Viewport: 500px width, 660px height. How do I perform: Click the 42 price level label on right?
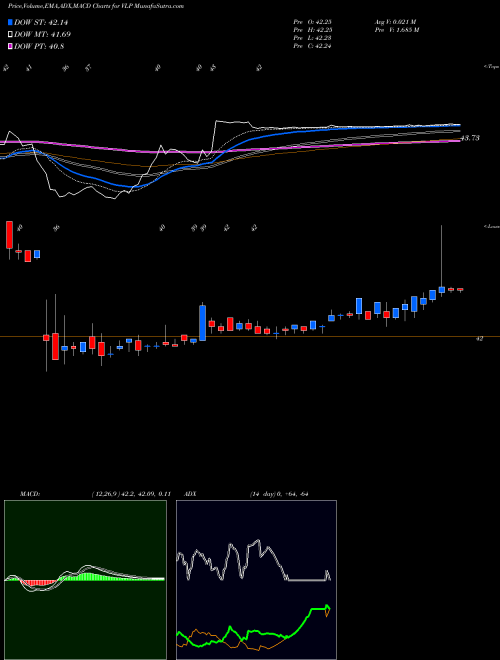click(x=479, y=338)
